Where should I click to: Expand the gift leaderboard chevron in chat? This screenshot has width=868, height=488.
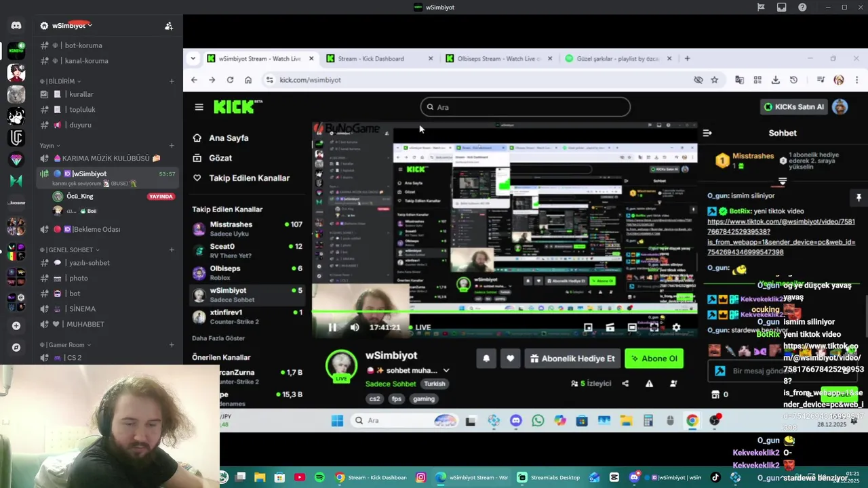[783, 182]
